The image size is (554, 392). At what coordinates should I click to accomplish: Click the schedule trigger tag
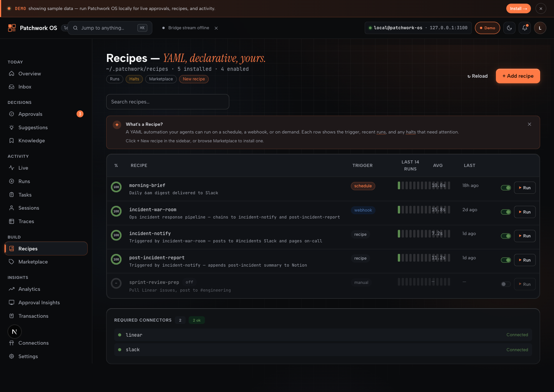pos(363,186)
